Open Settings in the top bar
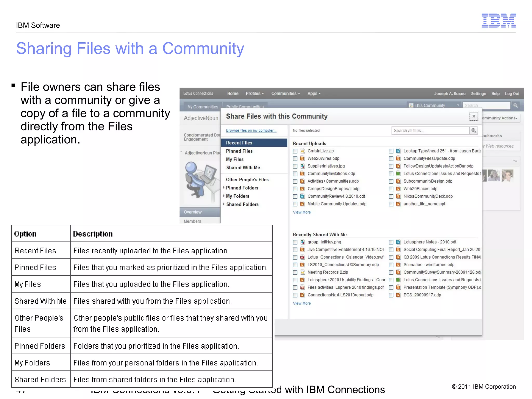 tap(478, 94)
